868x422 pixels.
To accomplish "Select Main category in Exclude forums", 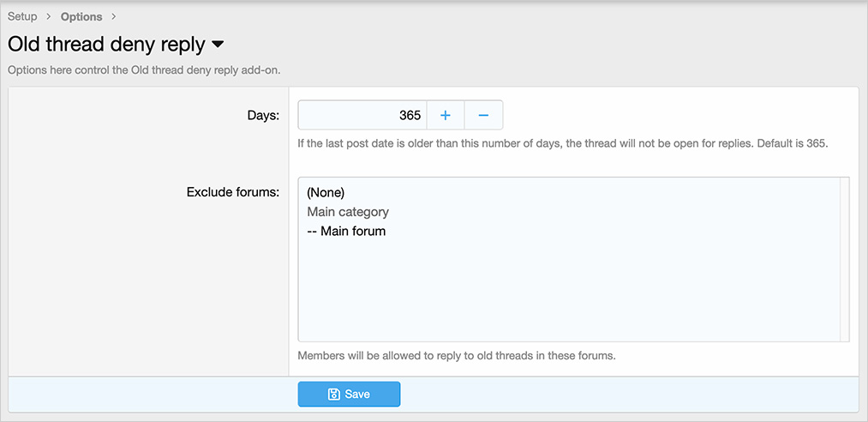I will click(348, 212).
